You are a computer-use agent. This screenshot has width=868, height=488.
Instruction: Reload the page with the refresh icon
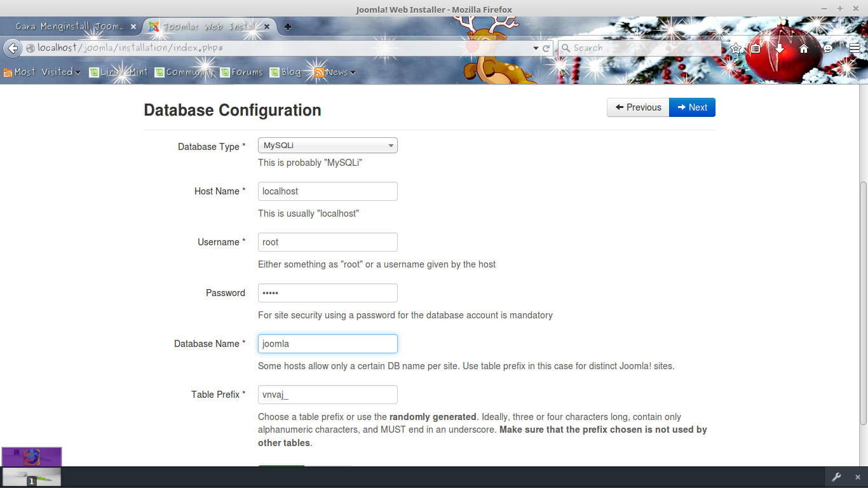546,48
